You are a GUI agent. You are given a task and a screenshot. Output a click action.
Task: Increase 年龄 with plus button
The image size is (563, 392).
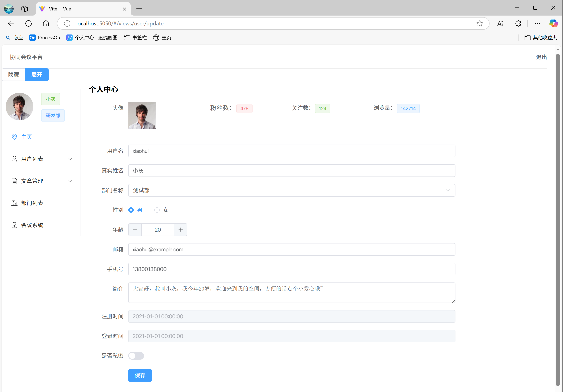[x=180, y=230]
